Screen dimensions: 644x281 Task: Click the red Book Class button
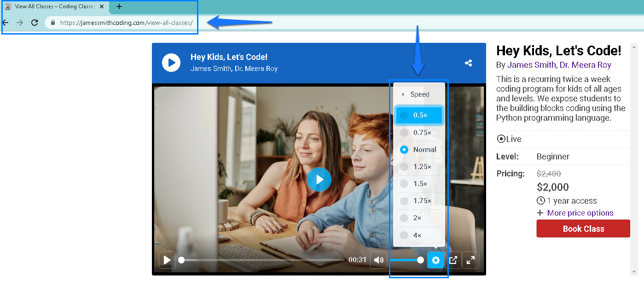(583, 228)
